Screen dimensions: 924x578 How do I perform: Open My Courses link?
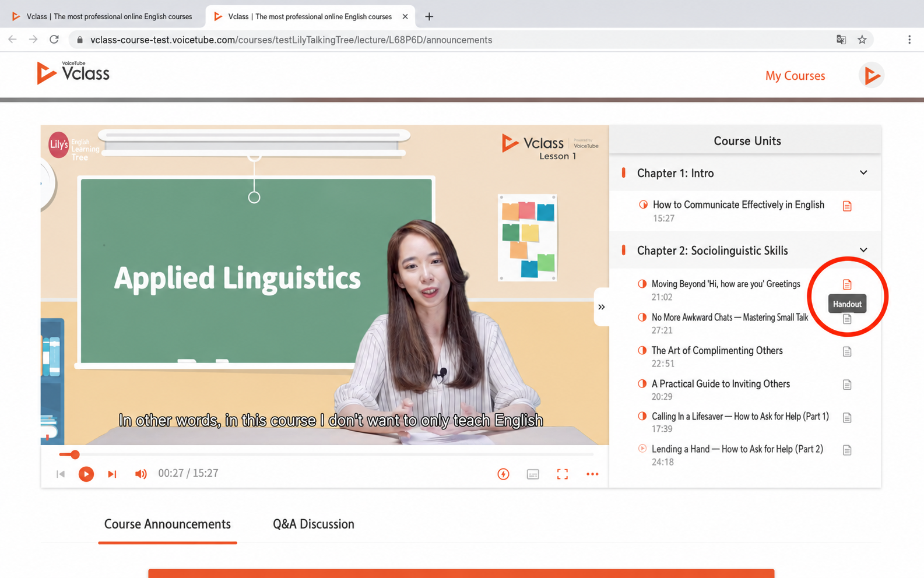pyautogui.click(x=795, y=76)
